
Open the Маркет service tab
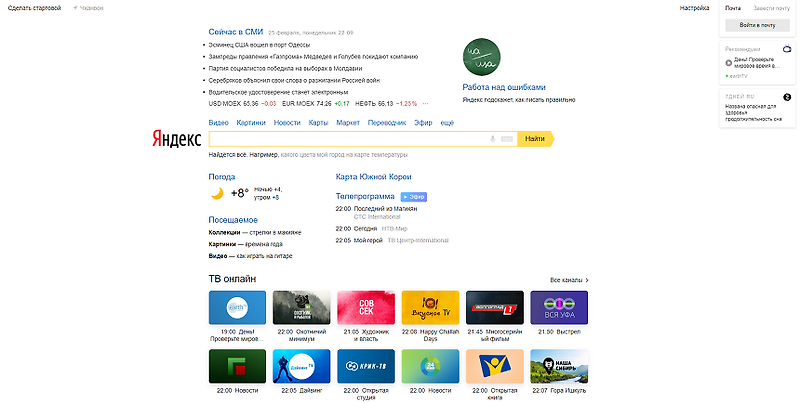pos(348,123)
